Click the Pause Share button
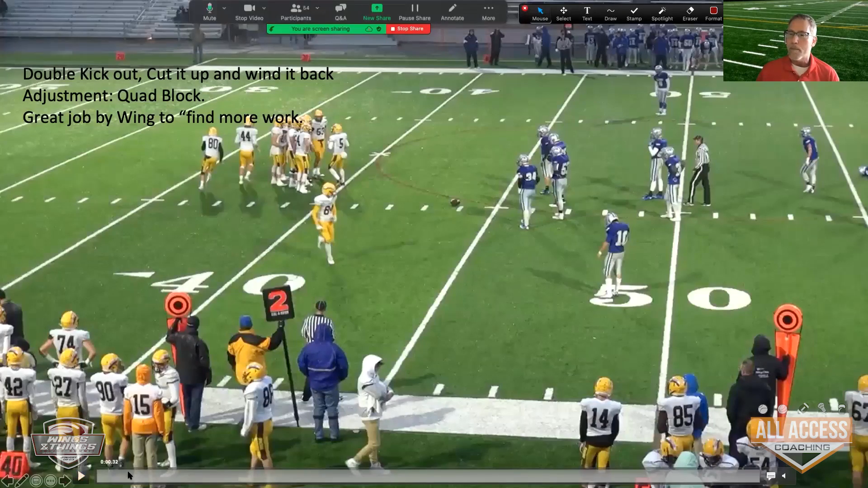 (x=414, y=12)
